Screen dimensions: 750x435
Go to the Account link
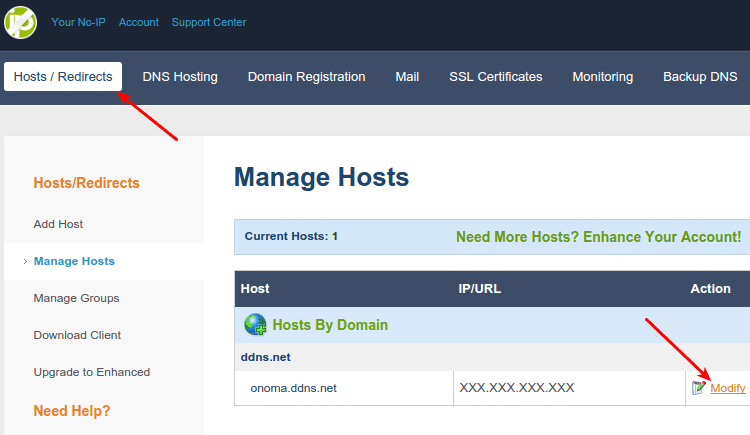click(139, 22)
